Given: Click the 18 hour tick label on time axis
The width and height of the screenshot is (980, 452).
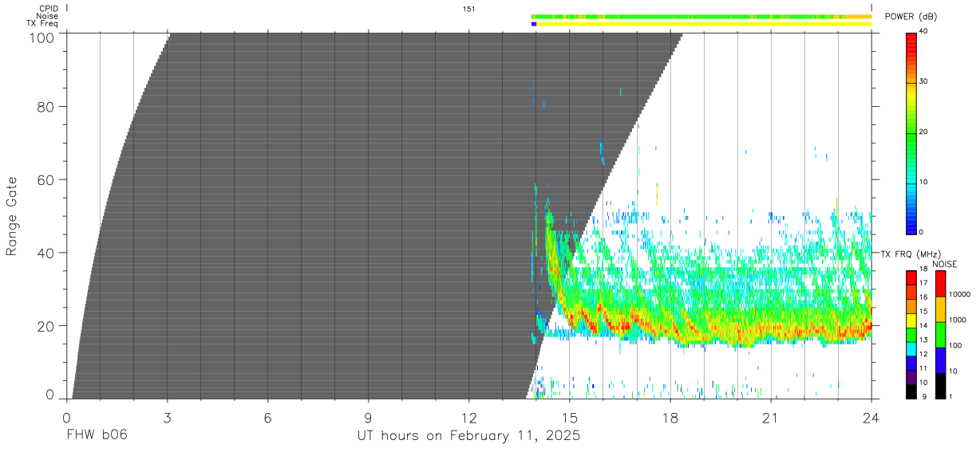Looking at the screenshot, I should 670,417.
